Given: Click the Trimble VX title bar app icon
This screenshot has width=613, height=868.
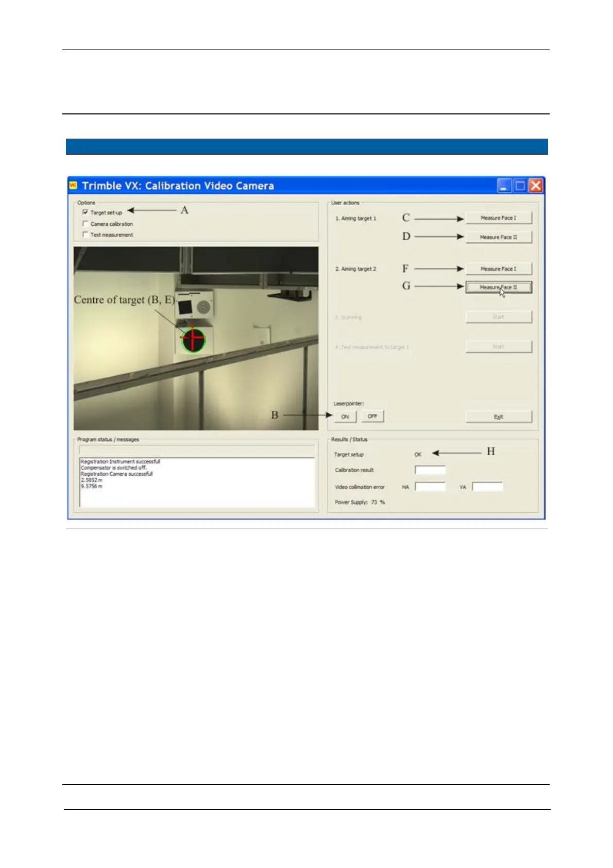Looking at the screenshot, I should 73,185.
